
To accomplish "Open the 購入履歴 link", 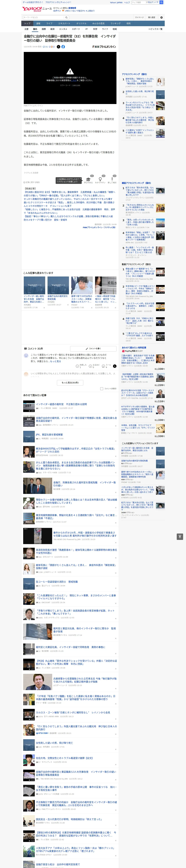I will pos(152,18).
